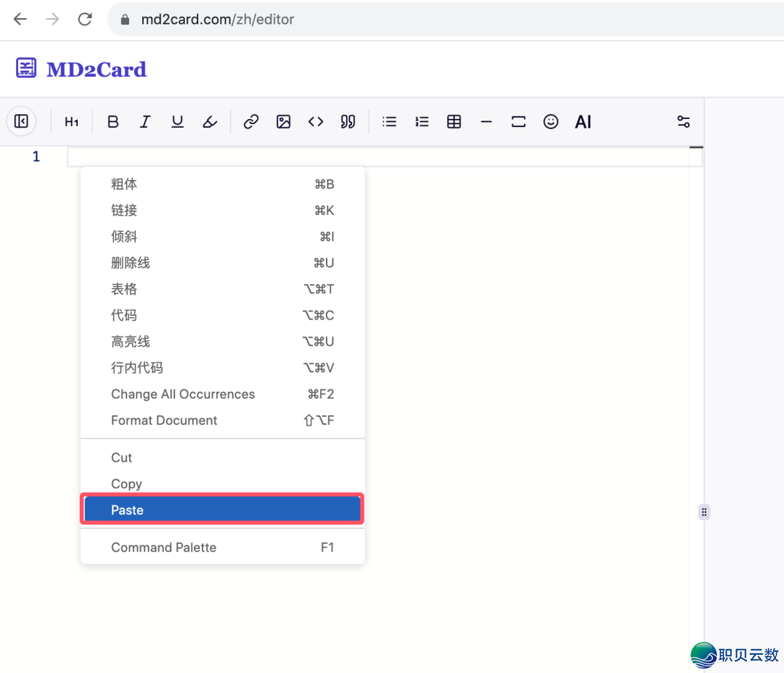Screen dimensions: 784x673
Task: Go back in the browser
Action: (20, 19)
